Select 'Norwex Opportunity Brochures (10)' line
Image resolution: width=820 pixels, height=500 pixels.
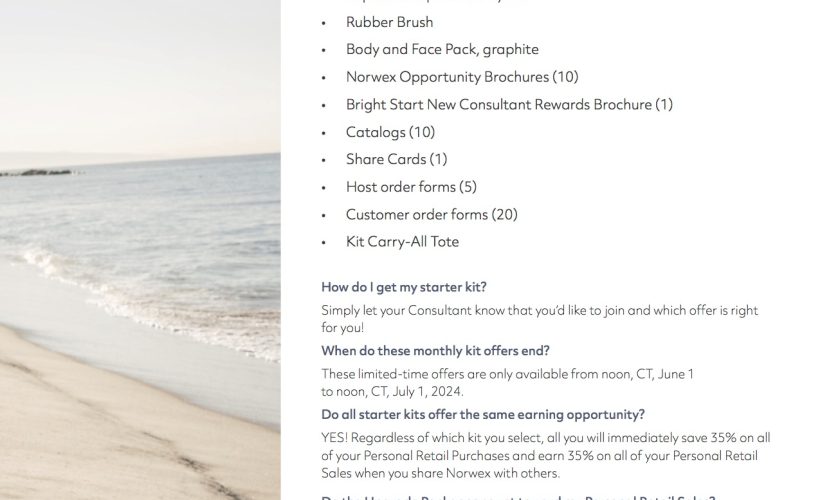click(x=462, y=77)
